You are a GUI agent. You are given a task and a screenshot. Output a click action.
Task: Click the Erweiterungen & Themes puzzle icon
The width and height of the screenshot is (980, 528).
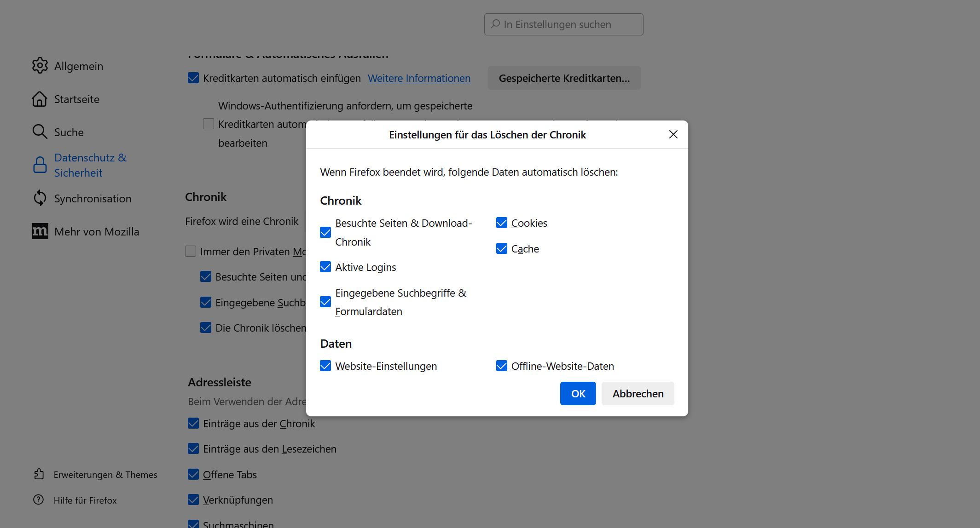pyautogui.click(x=39, y=474)
